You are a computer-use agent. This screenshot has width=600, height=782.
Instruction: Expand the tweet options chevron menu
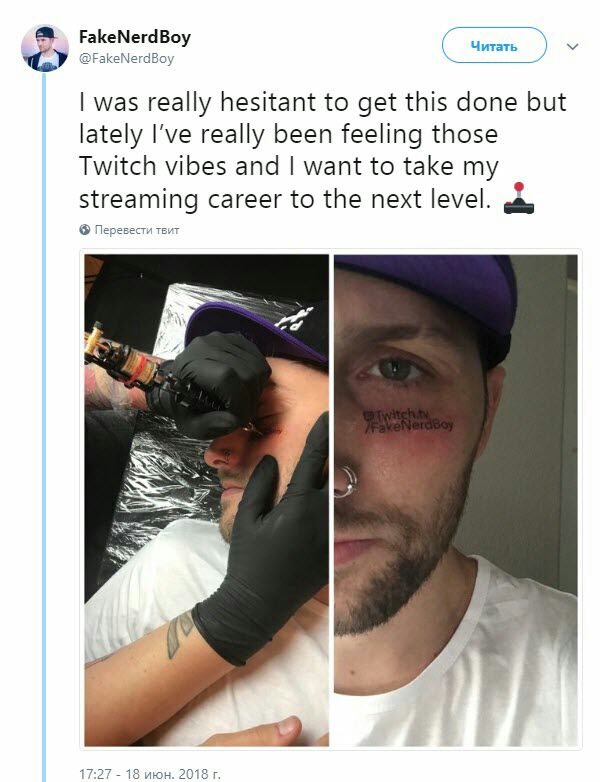(x=573, y=47)
